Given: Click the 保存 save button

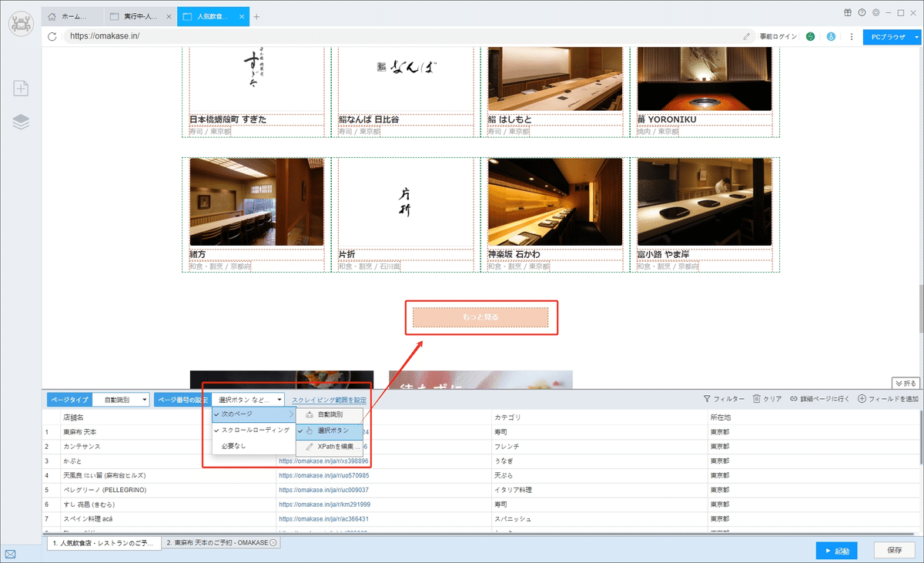Looking at the screenshot, I should click(x=895, y=551).
